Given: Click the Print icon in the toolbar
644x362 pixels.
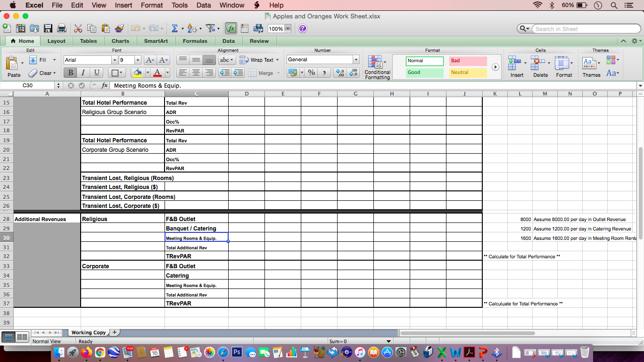Looking at the screenshot, I should click(61, 28).
